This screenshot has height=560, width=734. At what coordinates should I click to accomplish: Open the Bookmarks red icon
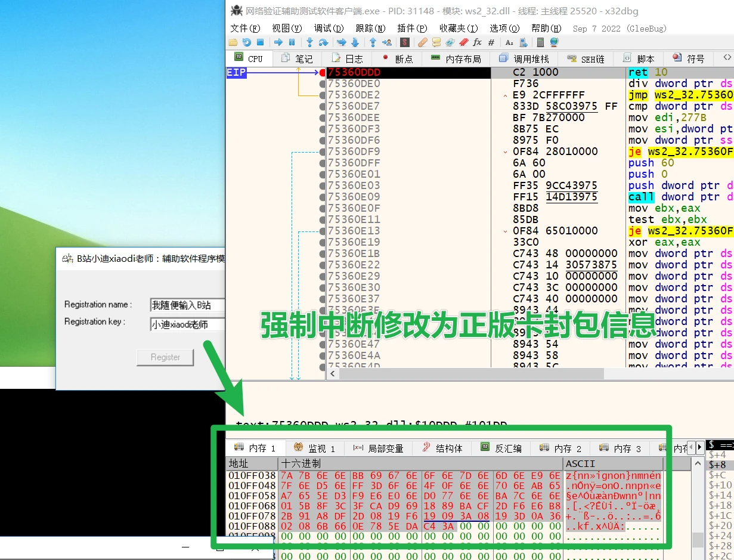[464, 42]
